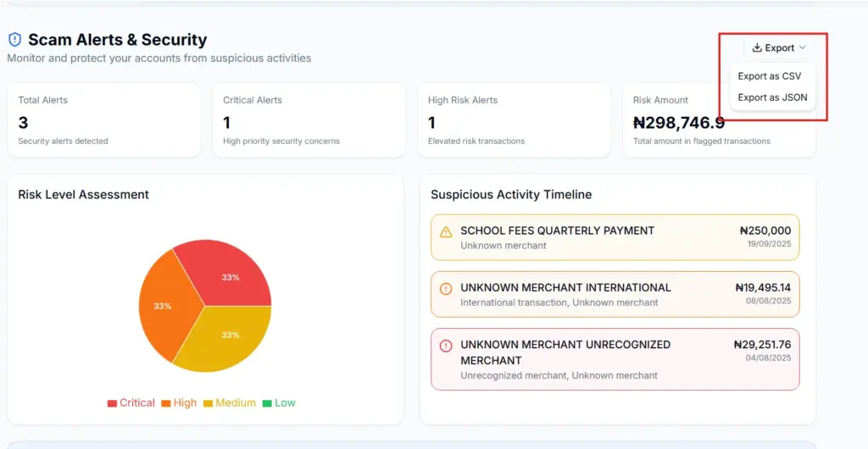The height and width of the screenshot is (449, 868).
Task: Click 'High priority security concerns' caption
Action: [x=281, y=141]
